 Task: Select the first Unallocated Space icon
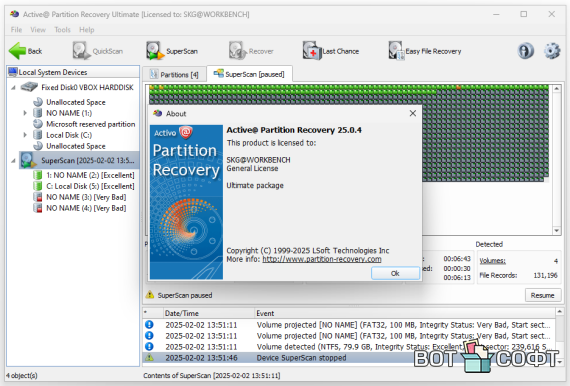[38, 102]
